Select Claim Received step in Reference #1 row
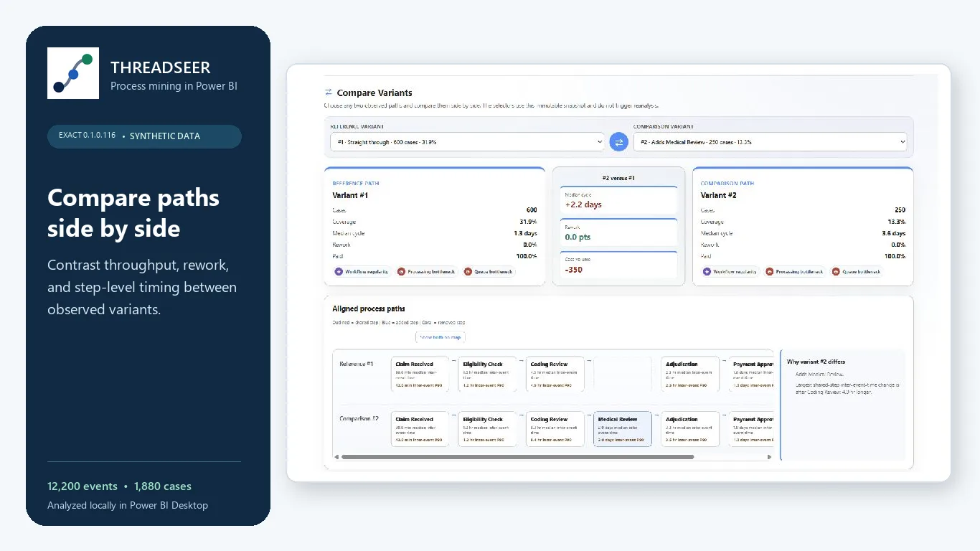 pyautogui.click(x=420, y=375)
